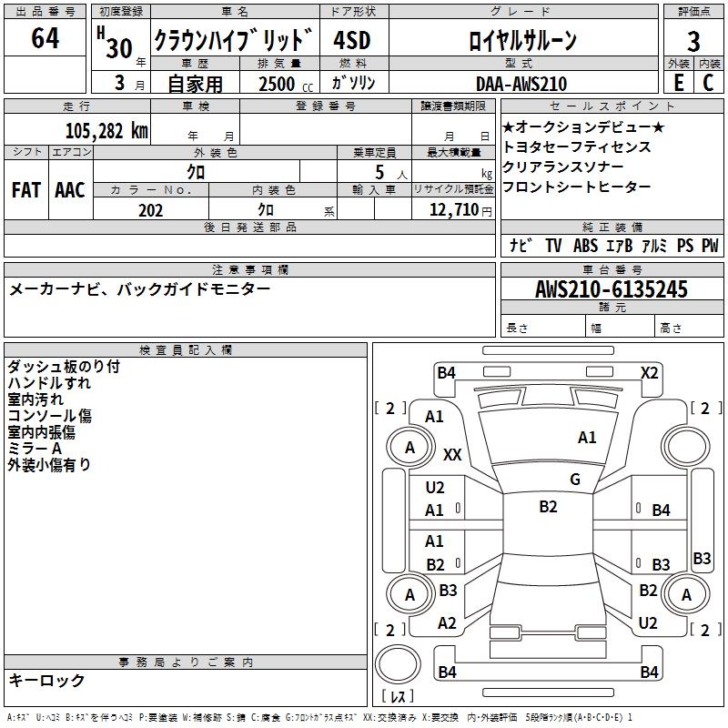The width and height of the screenshot is (728, 728).
Task: Select "長さ" dimensions field
Action: [x=542, y=328]
